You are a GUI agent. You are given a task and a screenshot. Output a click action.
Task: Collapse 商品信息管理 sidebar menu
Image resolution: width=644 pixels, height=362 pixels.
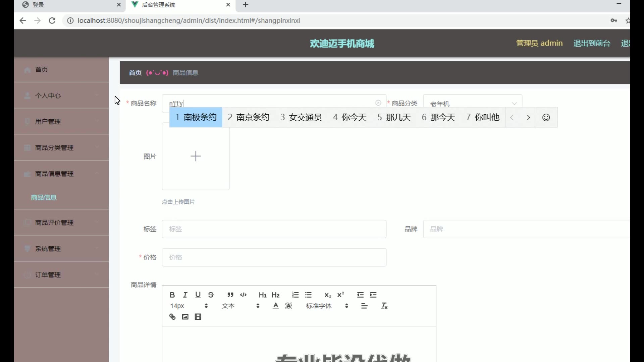(x=61, y=174)
